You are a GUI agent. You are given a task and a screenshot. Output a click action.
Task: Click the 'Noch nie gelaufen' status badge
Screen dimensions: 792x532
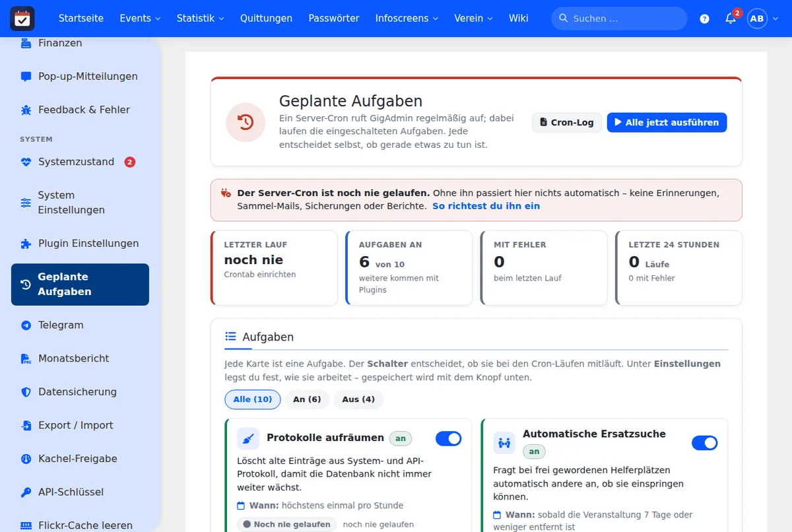[287, 525]
